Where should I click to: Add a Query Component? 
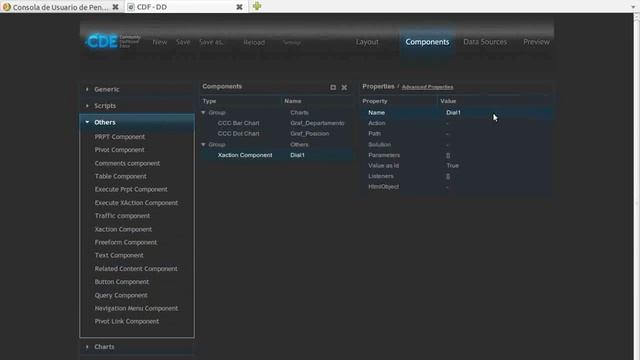click(x=121, y=295)
